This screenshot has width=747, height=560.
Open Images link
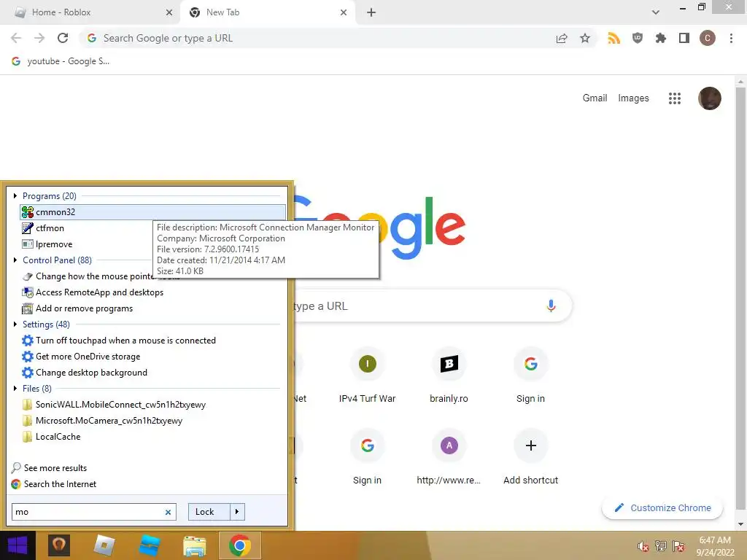633,98
